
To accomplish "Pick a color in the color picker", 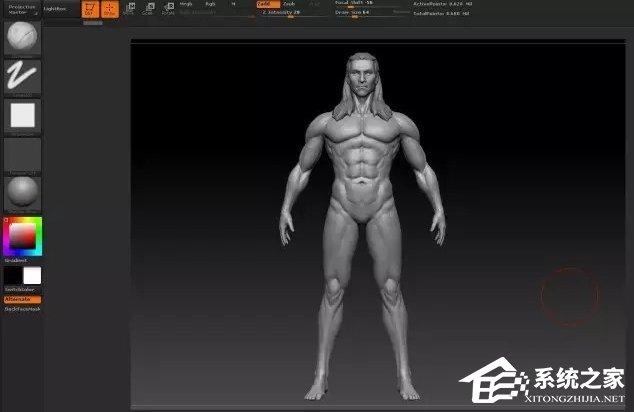I will coord(22,236).
